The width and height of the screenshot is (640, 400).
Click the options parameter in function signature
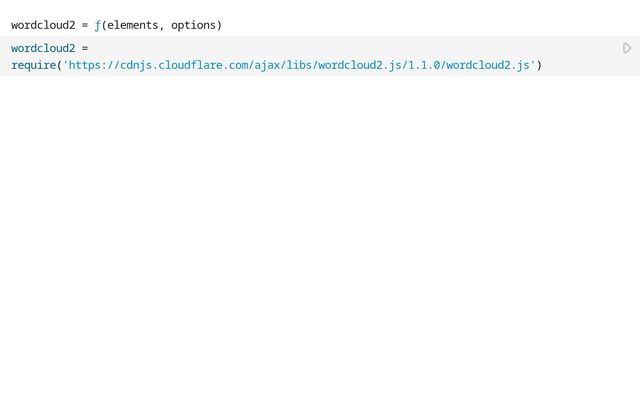click(x=193, y=25)
